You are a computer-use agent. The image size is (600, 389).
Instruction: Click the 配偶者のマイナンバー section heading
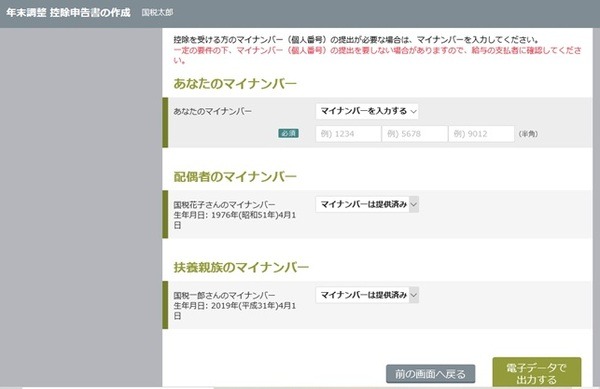tap(235, 176)
